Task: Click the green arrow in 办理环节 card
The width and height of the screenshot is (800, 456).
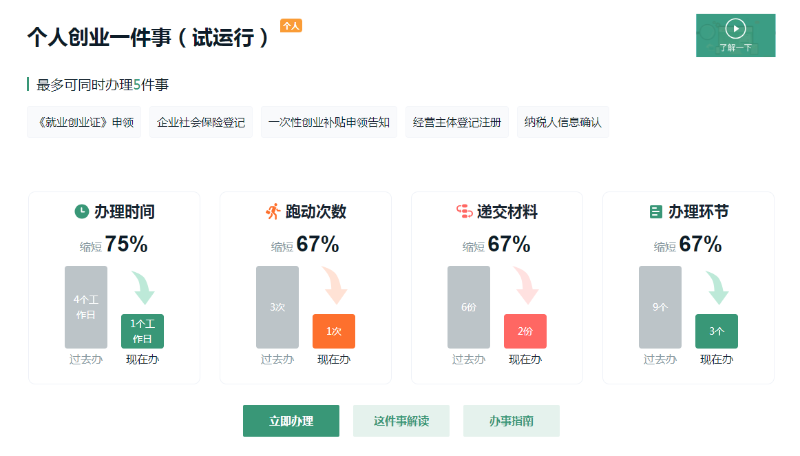Action: point(717,288)
